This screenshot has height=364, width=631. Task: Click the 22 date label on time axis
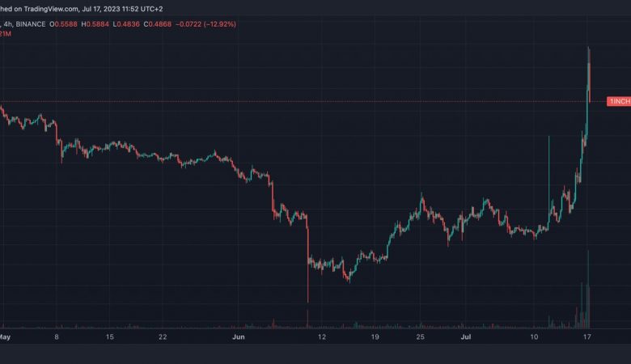point(163,337)
